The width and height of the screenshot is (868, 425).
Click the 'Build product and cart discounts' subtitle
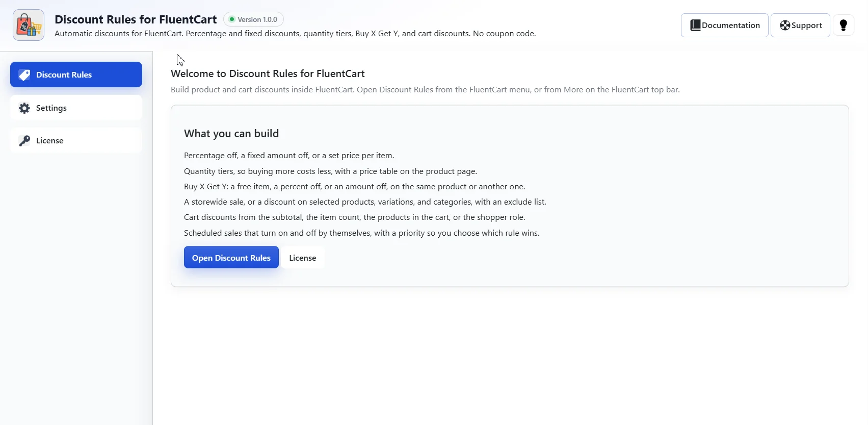point(425,90)
